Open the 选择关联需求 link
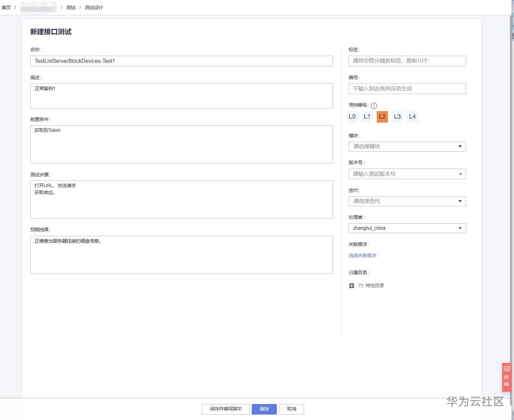Image resolution: width=514 pixels, height=420 pixels. click(362, 256)
